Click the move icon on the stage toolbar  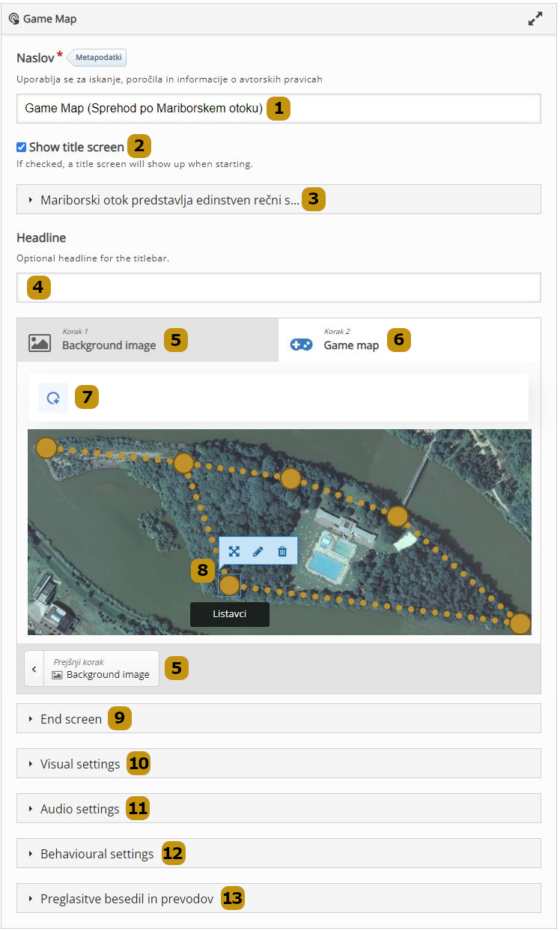point(234,551)
